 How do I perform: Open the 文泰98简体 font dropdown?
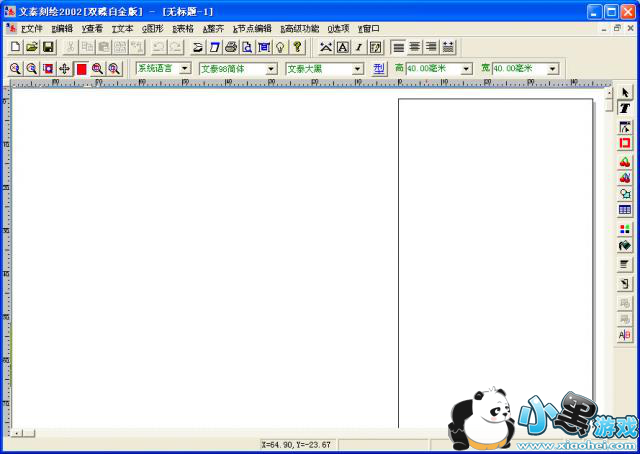tap(271, 69)
